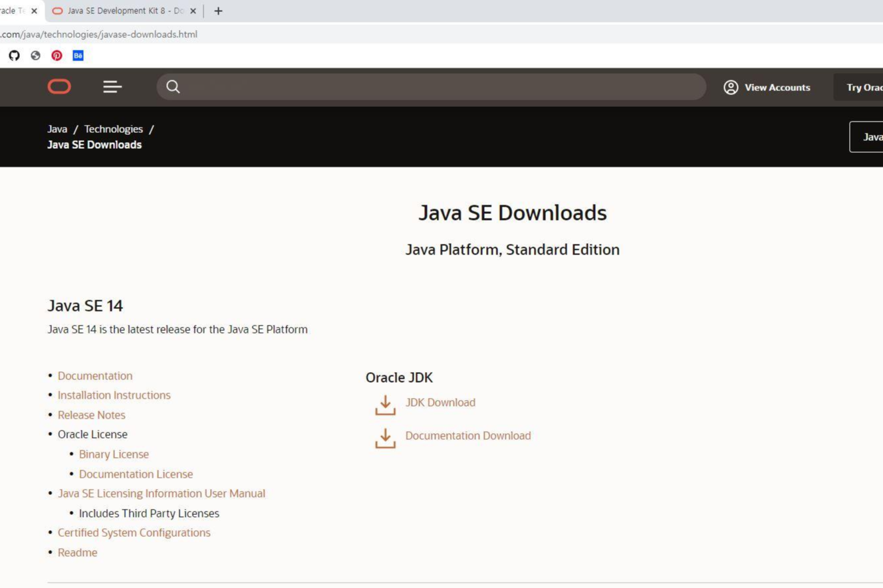Click the Java SE Downloads page title
This screenshot has width=883, height=588.
pos(513,213)
